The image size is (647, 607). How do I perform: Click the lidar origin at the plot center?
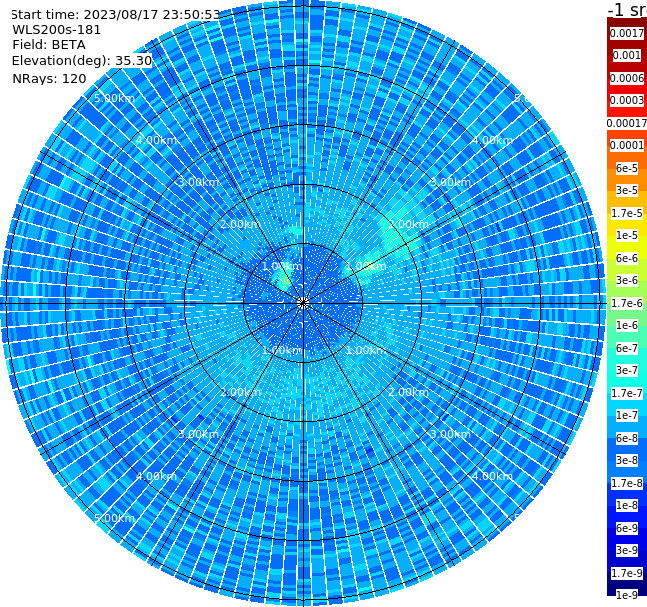303,303
